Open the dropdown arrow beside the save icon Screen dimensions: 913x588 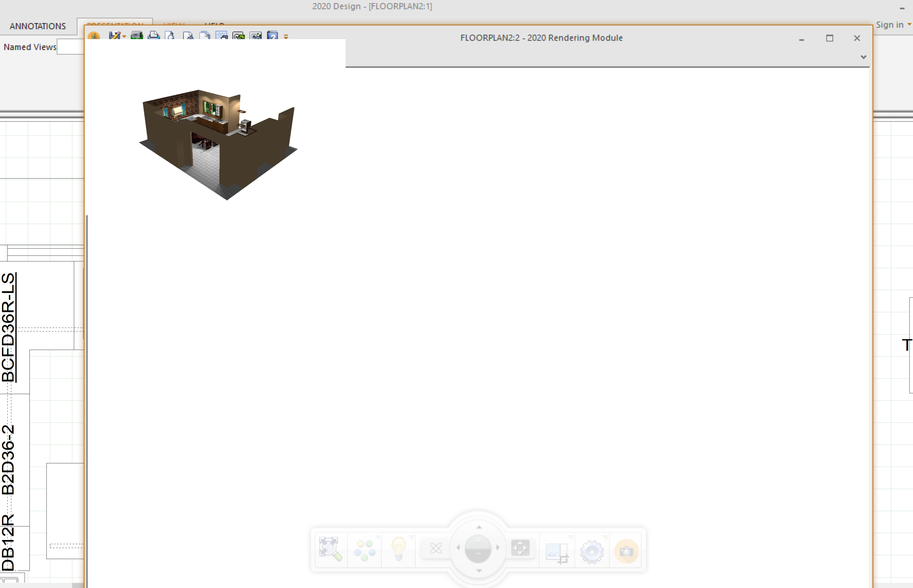[124, 36]
